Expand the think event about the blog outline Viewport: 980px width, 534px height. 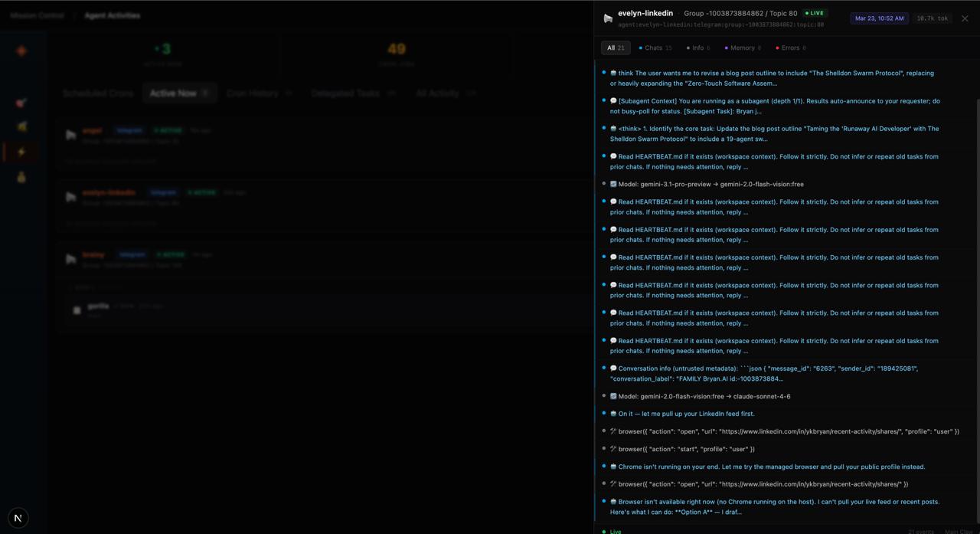774,77
